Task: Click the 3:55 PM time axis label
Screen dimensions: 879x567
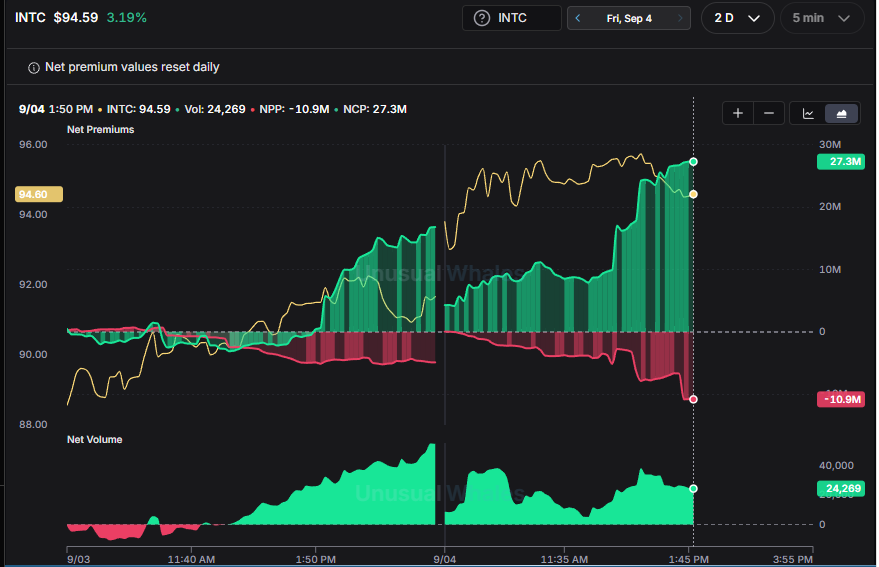Action: (793, 559)
